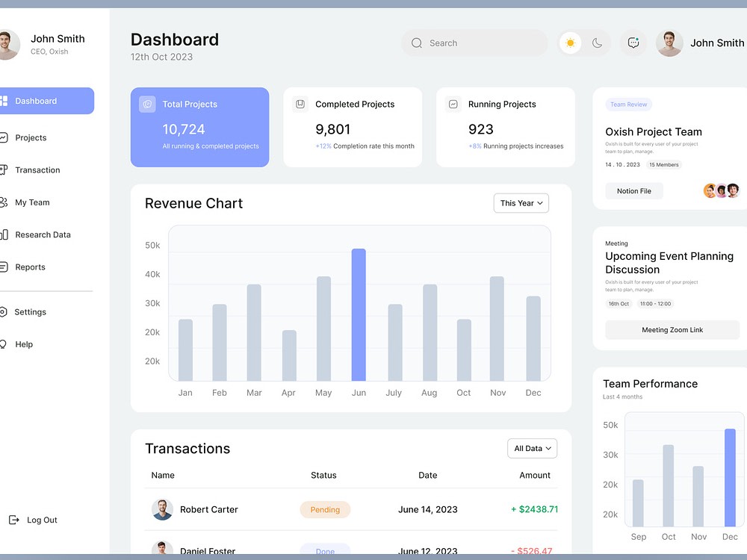Click the Settings hexagon icon
The height and width of the screenshot is (560, 747).
click(3, 312)
